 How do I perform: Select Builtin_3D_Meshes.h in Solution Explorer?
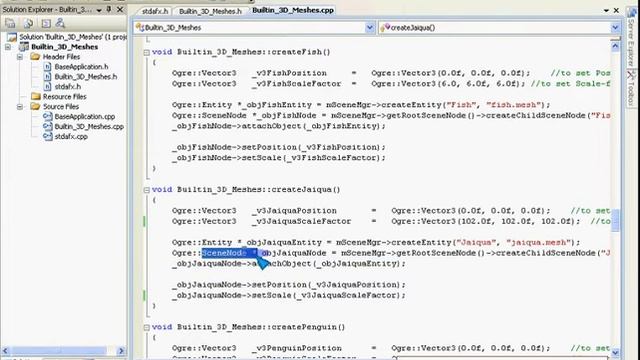[86, 77]
